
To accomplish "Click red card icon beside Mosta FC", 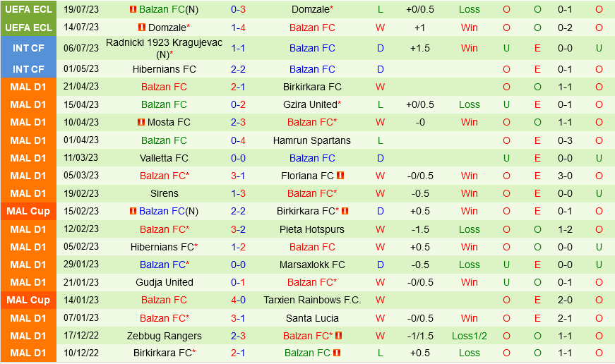I will (x=141, y=123).
